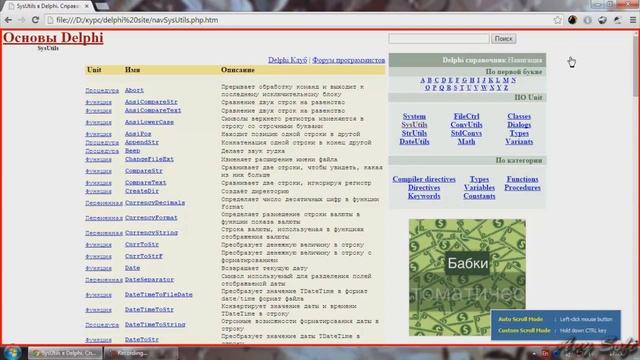Open the DateSeparator entry link
The height and width of the screenshot is (360, 640).
pos(149,280)
